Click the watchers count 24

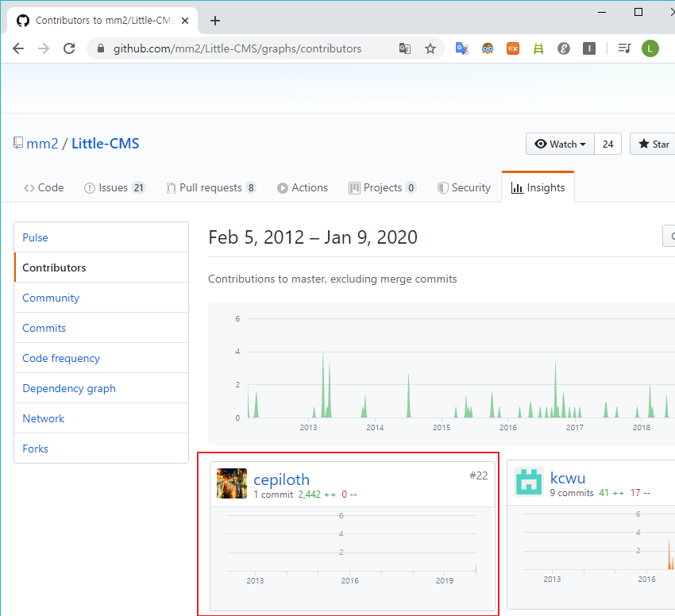tap(607, 144)
